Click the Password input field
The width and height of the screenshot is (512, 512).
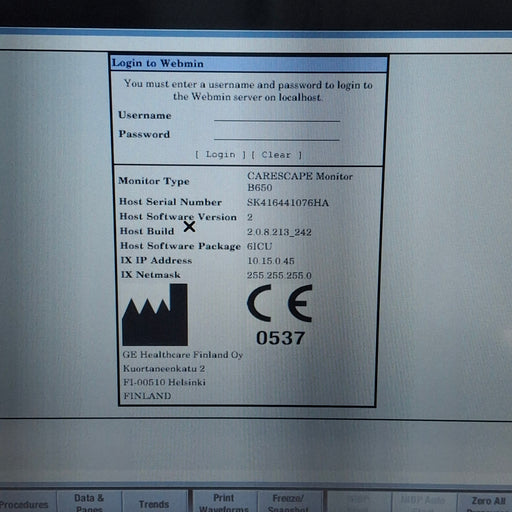point(277,135)
